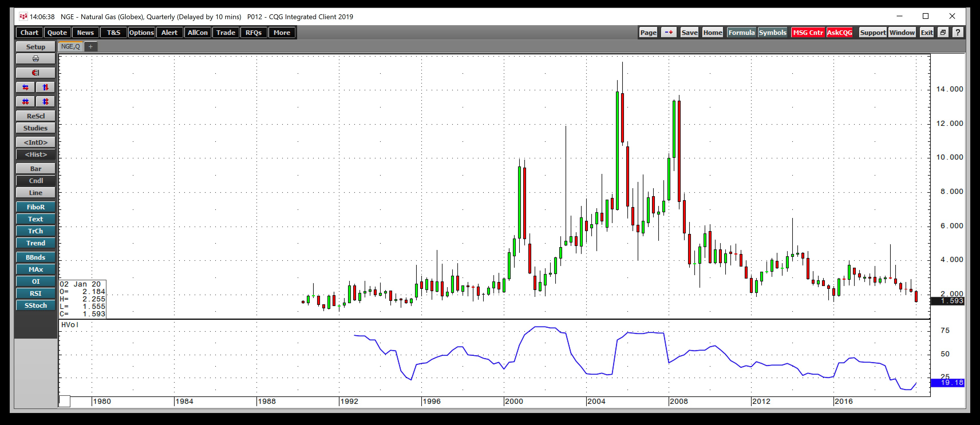Select the Trend line tool
This screenshot has width=980, height=425.
pyautogui.click(x=35, y=243)
